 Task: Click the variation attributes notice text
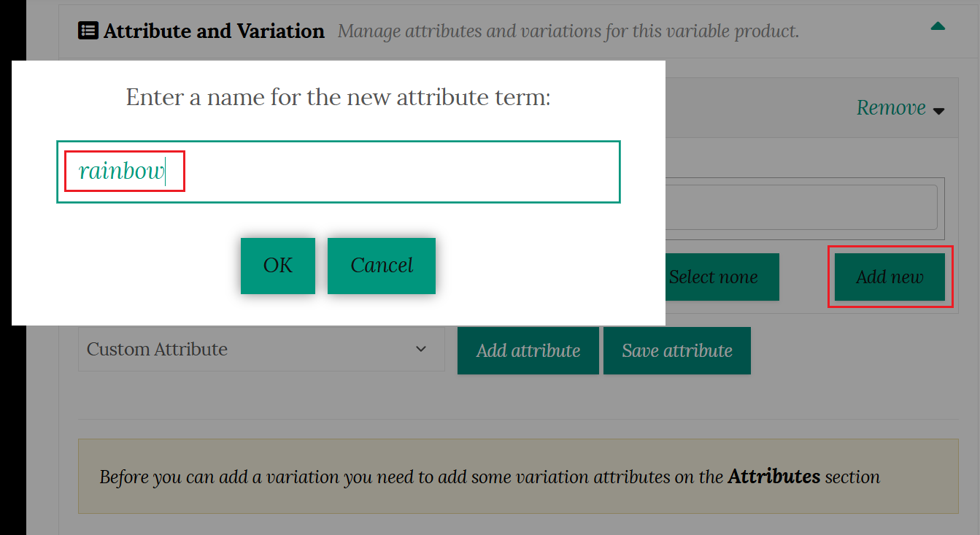point(490,477)
